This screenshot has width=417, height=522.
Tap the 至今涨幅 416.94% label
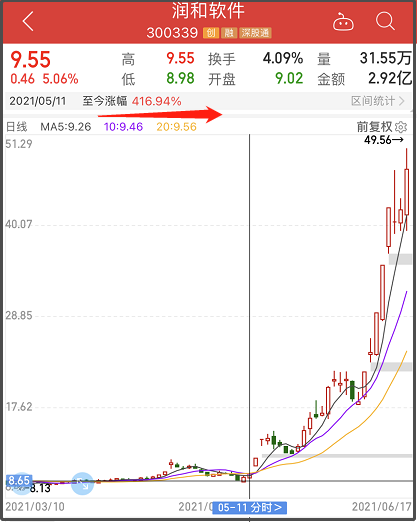point(132,101)
